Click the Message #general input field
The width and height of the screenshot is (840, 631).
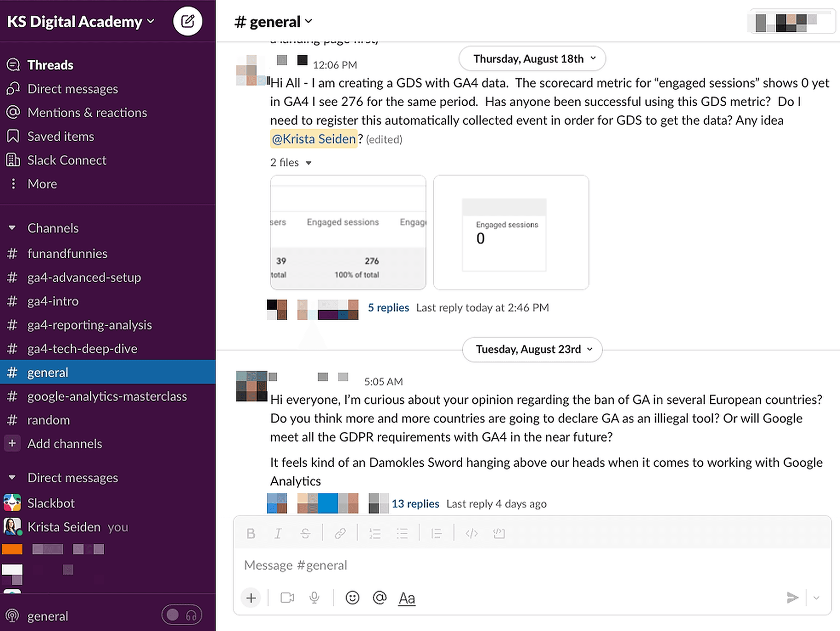532,565
